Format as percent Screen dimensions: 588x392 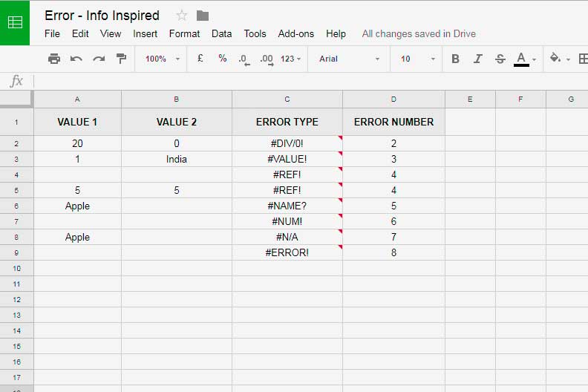(x=223, y=59)
